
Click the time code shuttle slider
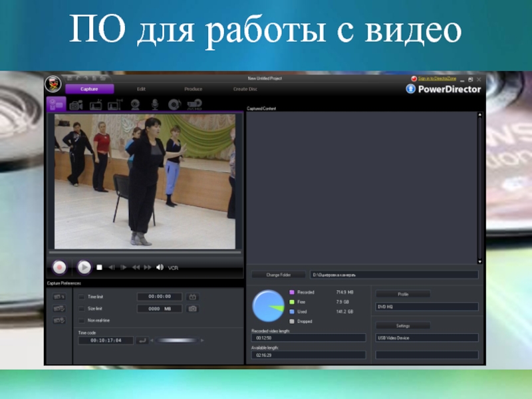(177, 340)
